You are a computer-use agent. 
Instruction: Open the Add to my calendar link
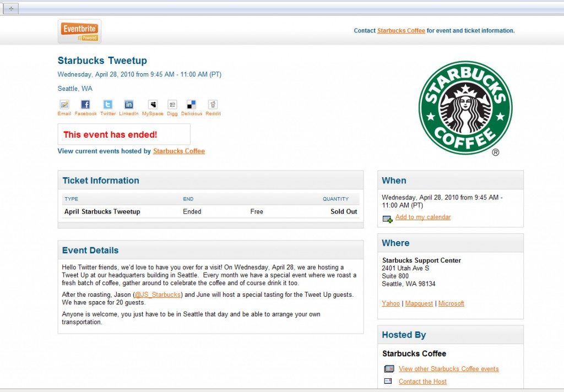422,217
